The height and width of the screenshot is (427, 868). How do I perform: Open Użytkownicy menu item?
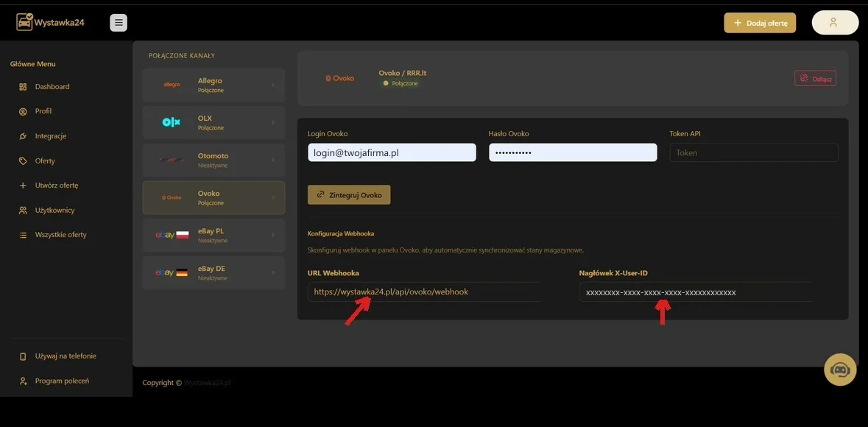(54, 211)
